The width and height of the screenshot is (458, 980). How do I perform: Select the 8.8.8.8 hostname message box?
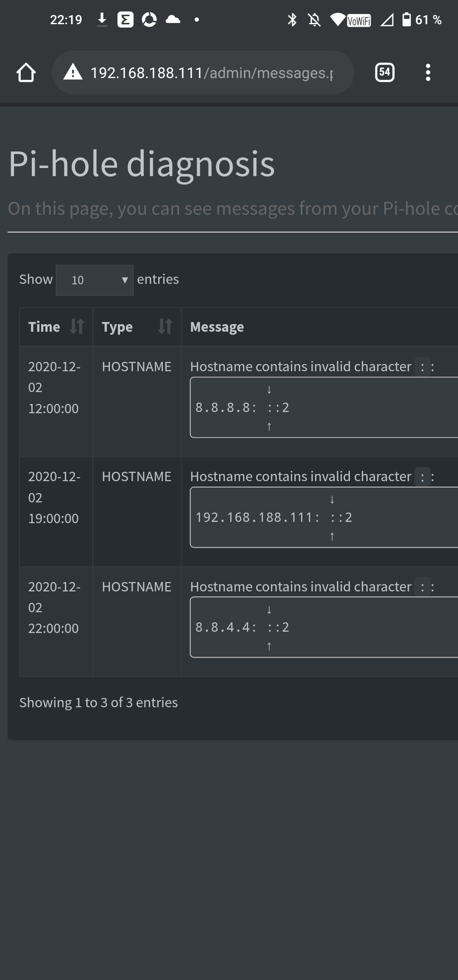pyautogui.click(x=324, y=407)
